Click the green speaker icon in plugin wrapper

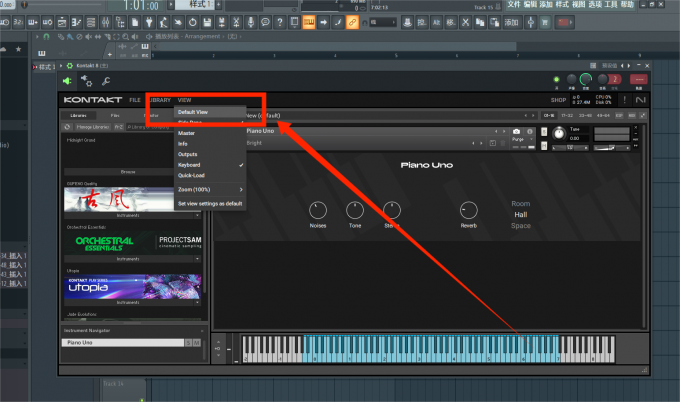(67, 81)
